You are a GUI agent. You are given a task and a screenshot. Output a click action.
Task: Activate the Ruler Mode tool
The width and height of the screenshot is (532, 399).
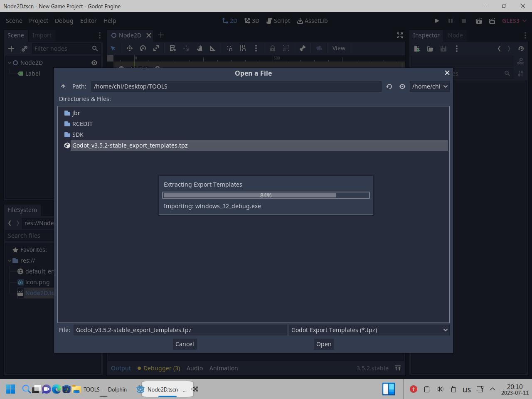click(x=213, y=48)
